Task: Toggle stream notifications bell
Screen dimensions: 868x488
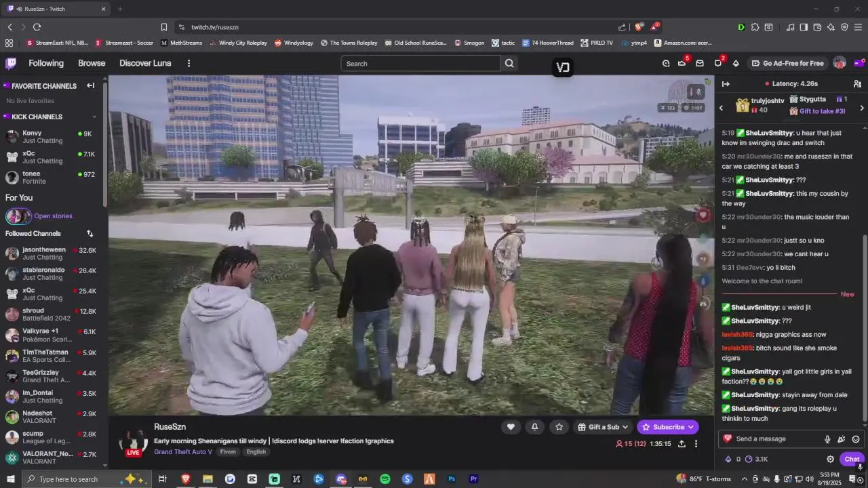Action: pos(534,427)
